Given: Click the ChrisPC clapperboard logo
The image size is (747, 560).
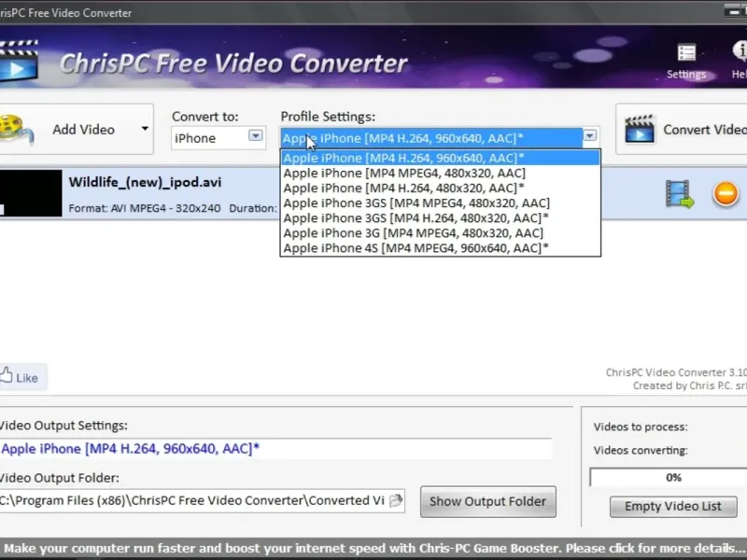Looking at the screenshot, I should (x=19, y=61).
